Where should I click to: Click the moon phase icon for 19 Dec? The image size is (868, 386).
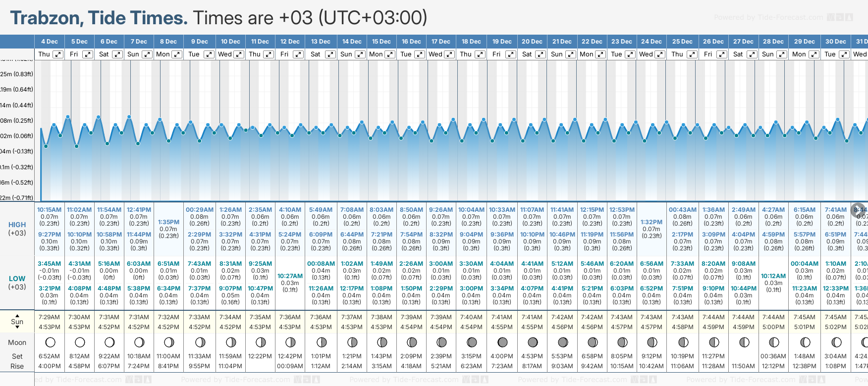coord(502,342)
